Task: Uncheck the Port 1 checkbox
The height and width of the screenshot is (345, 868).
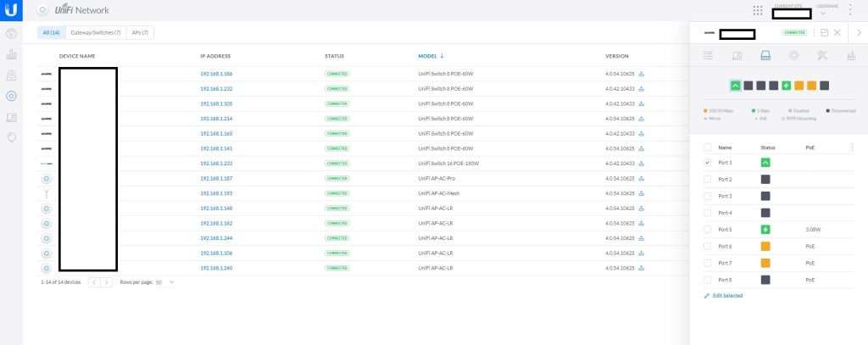Action: [x=708, y=163]
